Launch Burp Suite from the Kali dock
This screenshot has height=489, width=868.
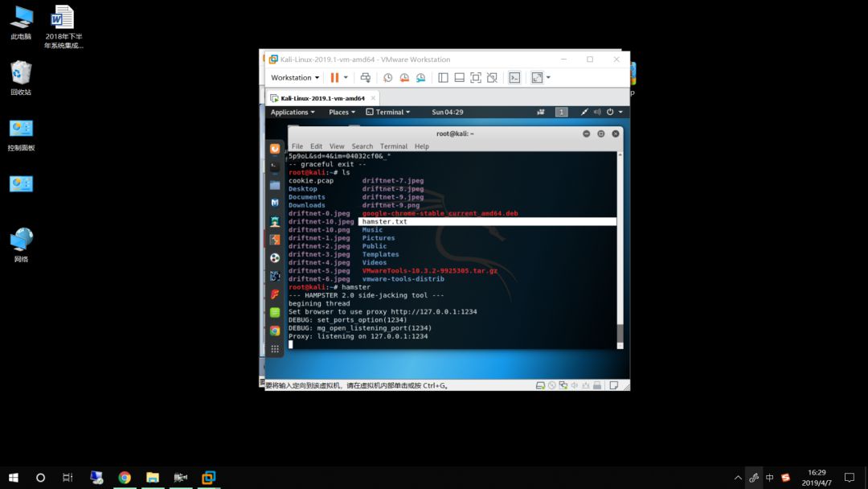(x=275, y=239)
